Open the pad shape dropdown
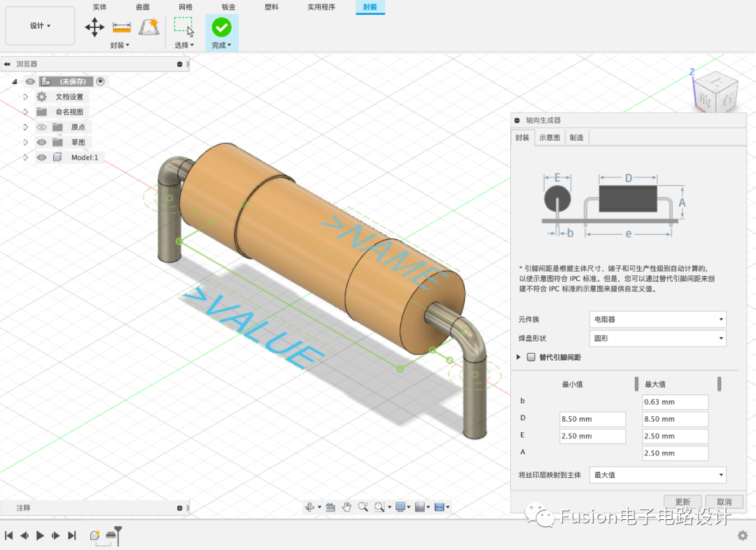Screen dimensions: 756x550 [657, 338]
